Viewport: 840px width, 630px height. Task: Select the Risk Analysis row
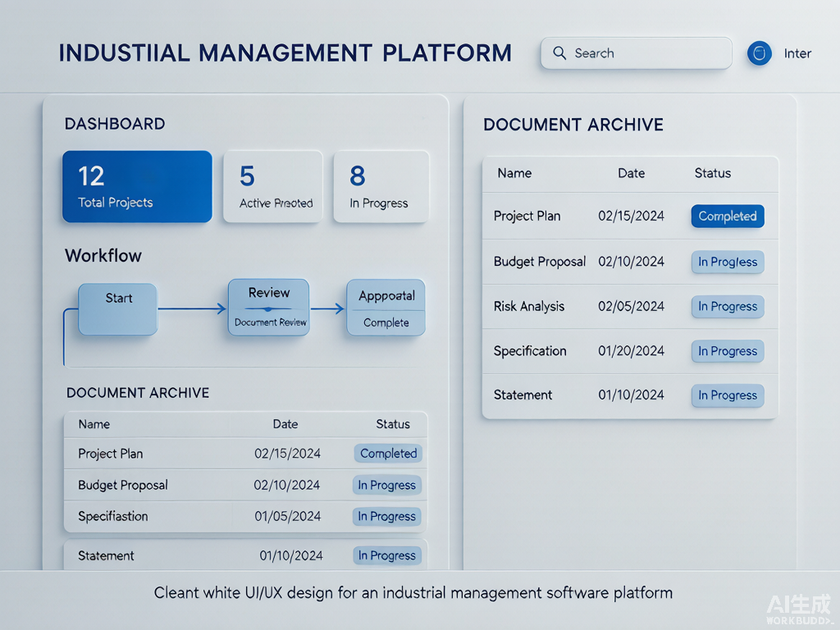point(630,307)
